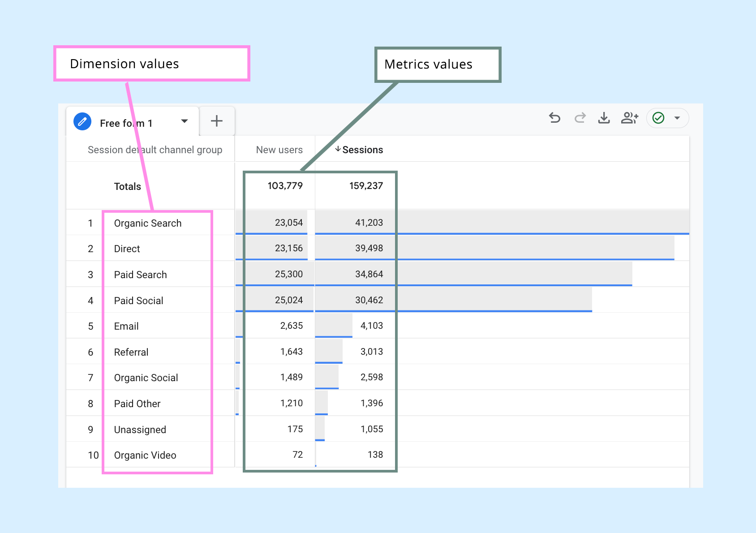756x533 pixels.
Task: Toggle the sort arrow on the Sessions column
Action: click(x=339, y=150)
